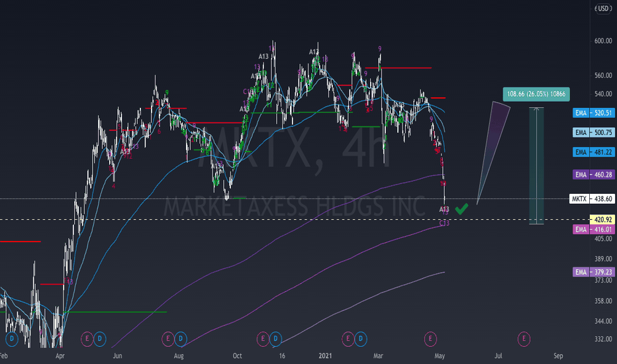Click the 540.00 price axis value
The width and height of the screenshot is (617, 364).
click(603, 94)
